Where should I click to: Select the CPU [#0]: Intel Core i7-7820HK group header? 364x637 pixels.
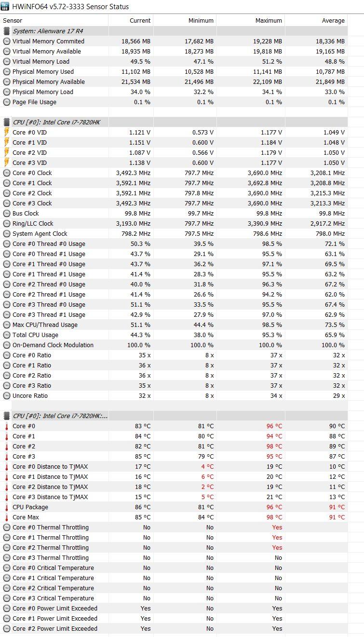tap(56, 122)
